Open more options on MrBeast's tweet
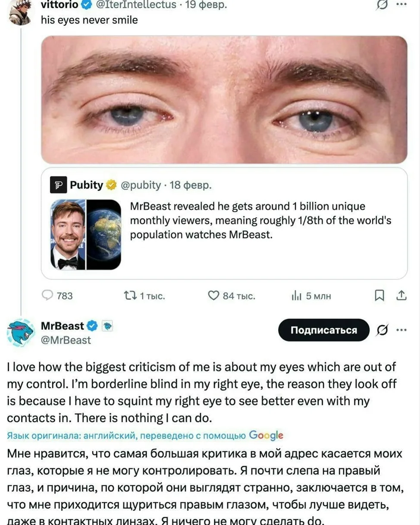This screenshot has width=420, height=525. pos(401,330)
